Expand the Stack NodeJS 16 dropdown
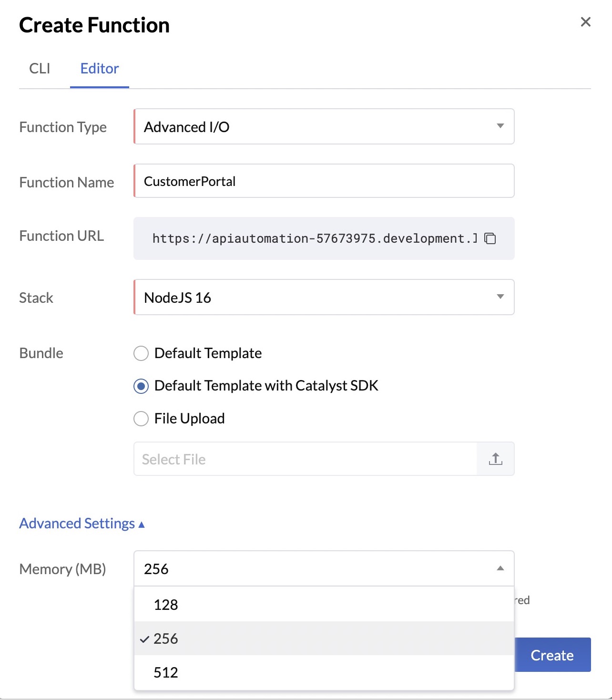Screen dimensions: 612x700 coord(324,297)
